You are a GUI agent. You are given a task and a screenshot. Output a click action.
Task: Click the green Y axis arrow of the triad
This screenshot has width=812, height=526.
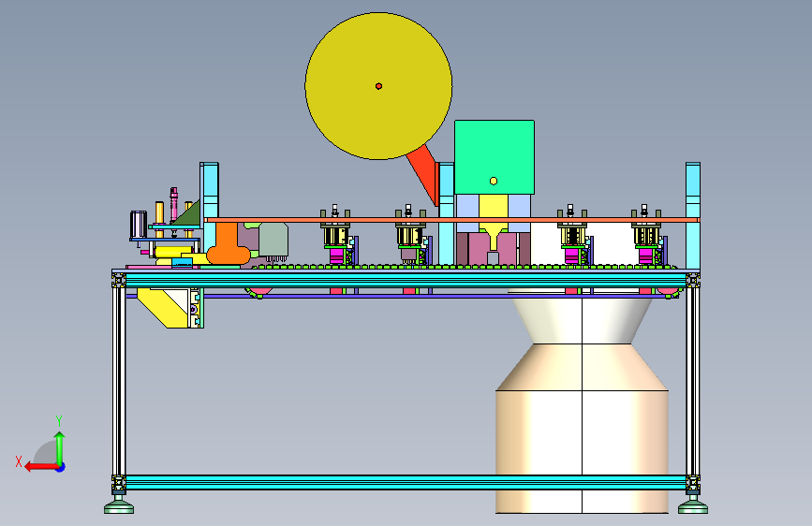coord(60,448)
